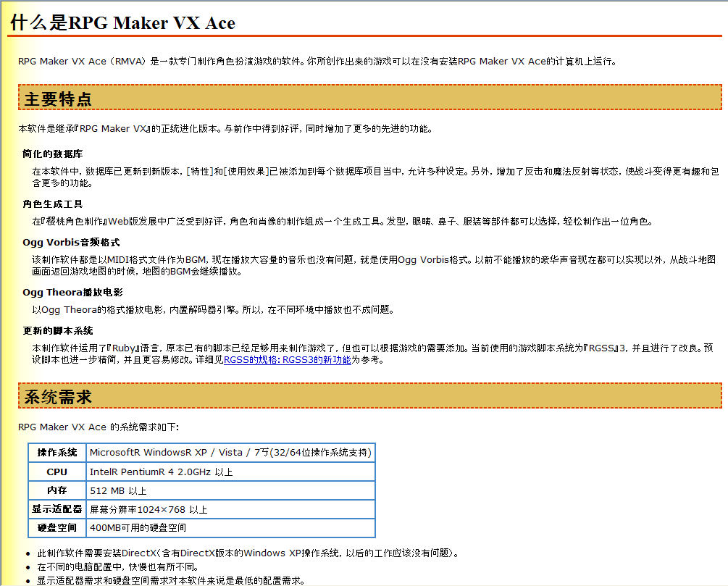Click the 操作系统 table header cell
The width and height of the screenshot is (728, 586).
tap(57, 453)
